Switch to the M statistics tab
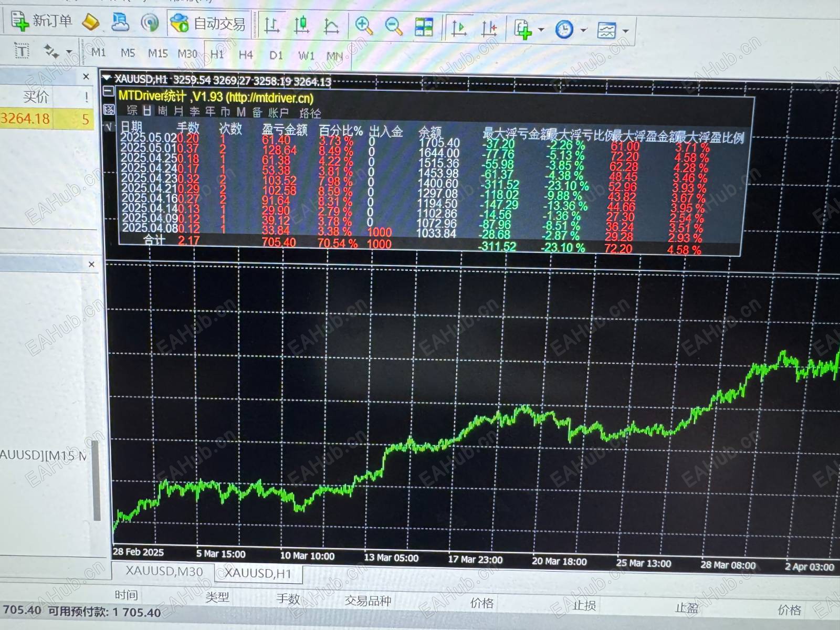This screenshot has width=840, height=630. (x=241, y=112)
